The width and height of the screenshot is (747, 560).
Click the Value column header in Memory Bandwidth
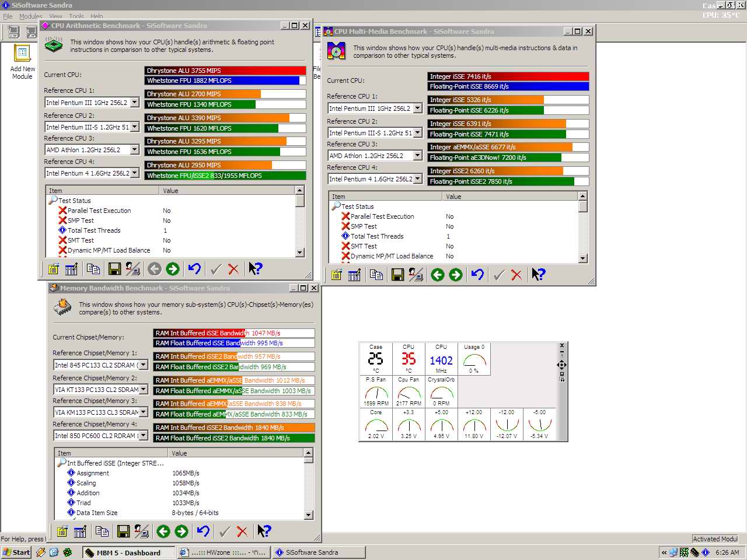[236, 453]
